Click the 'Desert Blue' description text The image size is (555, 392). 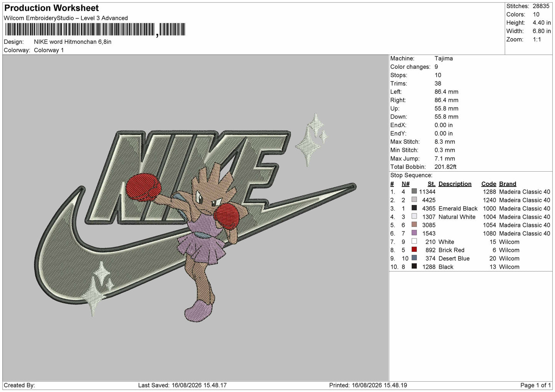454,259
